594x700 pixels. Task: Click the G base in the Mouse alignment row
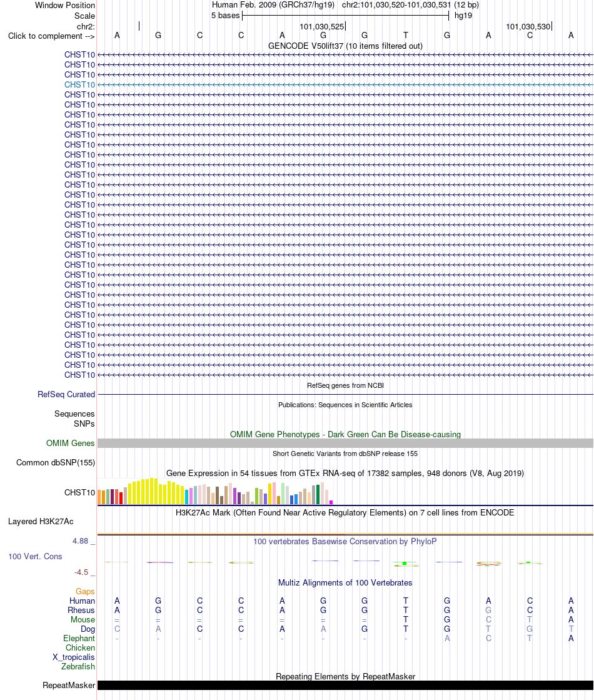click(x=446, y=620)
